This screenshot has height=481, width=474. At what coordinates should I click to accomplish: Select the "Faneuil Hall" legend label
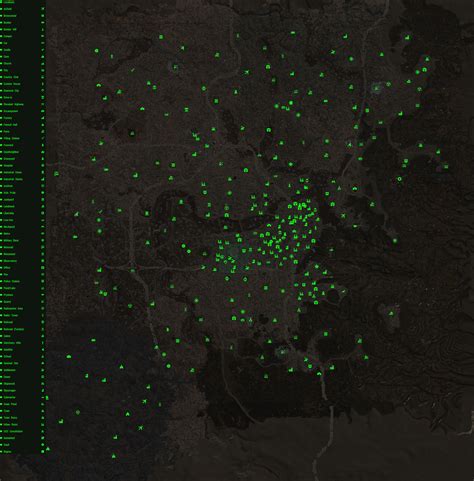[x=10, y=125]
